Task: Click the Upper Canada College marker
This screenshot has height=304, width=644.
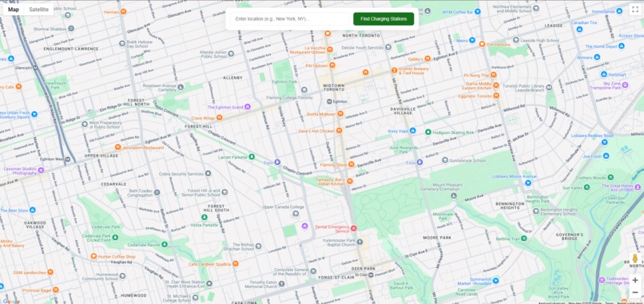Action: coord(296,214)
